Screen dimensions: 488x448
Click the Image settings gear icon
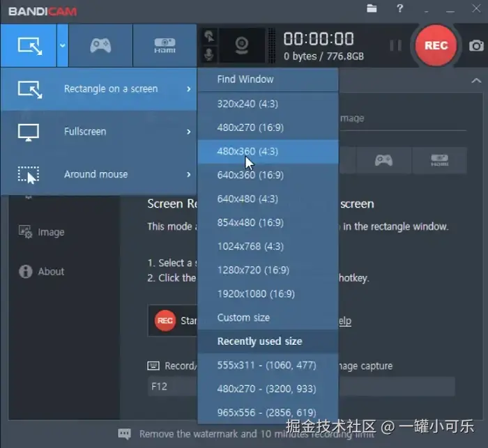pyautogui.click(x=25, y=232)
